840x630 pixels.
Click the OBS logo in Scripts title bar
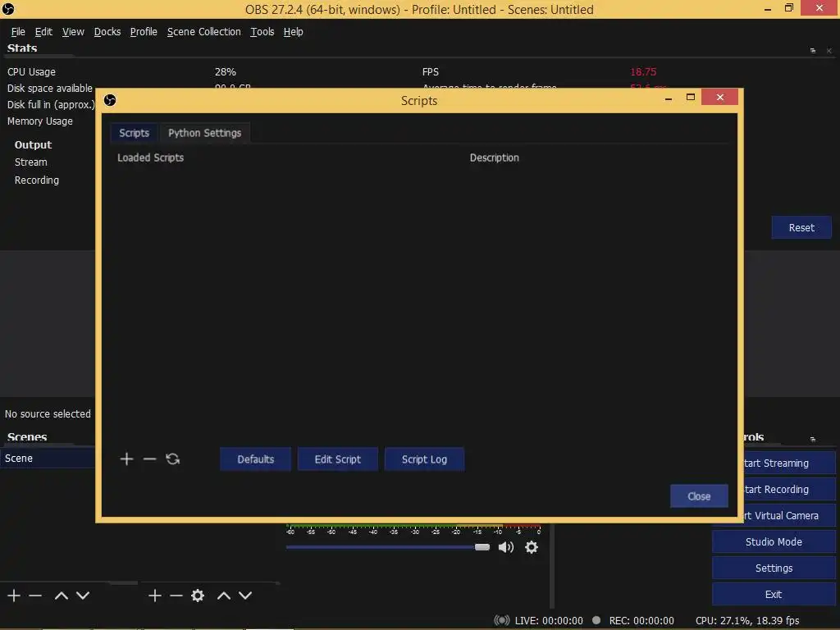point(110,100)
